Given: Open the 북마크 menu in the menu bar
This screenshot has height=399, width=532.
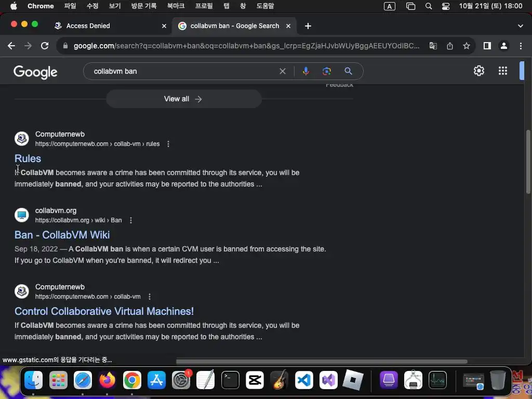Looking at the screenshot, I should click(x=176, y=6).
